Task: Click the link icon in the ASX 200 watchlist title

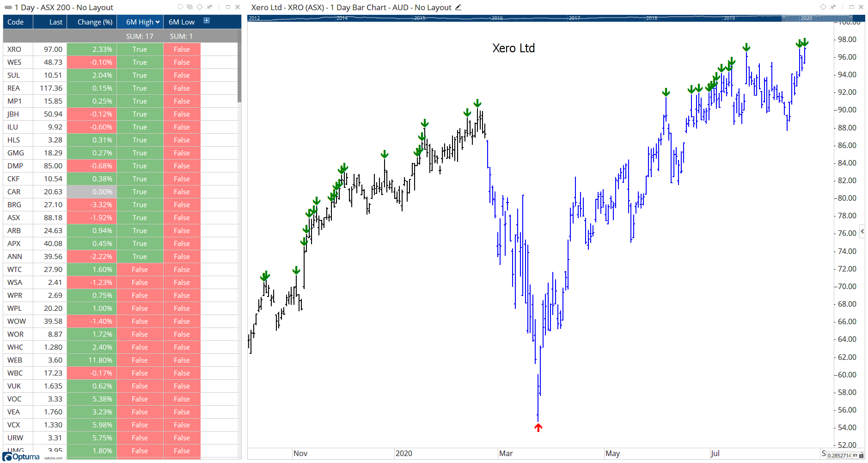Action: click(x=8, y=7)
